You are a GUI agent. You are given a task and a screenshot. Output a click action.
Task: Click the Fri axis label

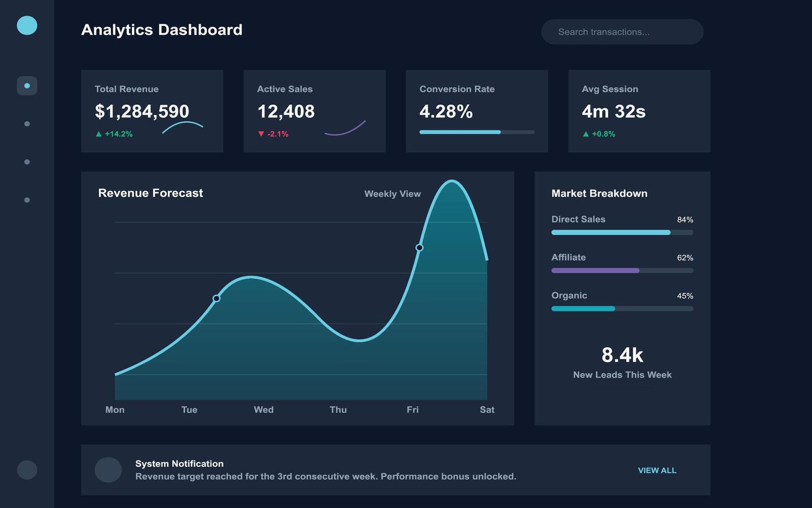tap(413, 410)
